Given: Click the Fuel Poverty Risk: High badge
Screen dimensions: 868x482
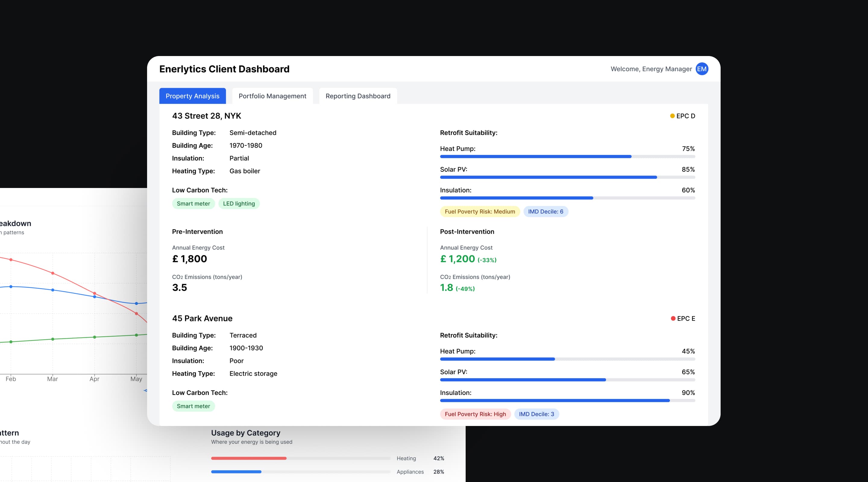Looking at the screenshot, I should pos(475,414).
